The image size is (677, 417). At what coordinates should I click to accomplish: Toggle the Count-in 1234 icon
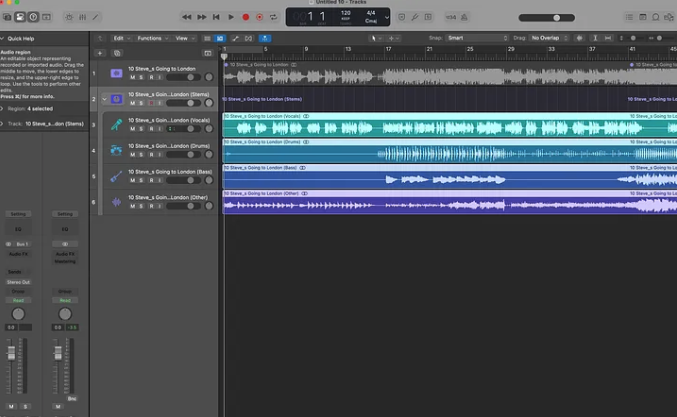click(451, 17)
